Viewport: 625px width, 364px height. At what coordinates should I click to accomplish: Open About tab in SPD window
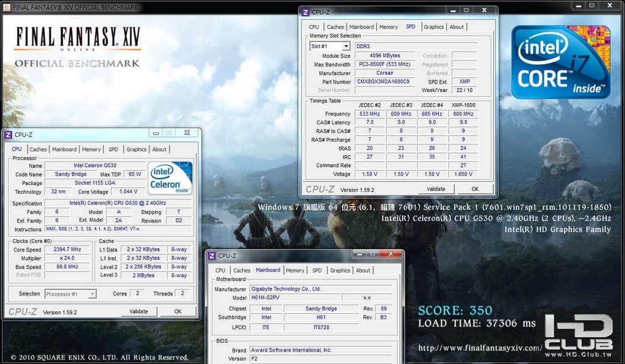point(457,27)
